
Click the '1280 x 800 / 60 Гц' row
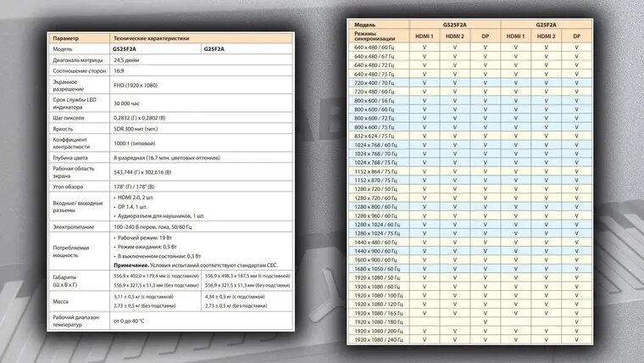pos(469,207)
